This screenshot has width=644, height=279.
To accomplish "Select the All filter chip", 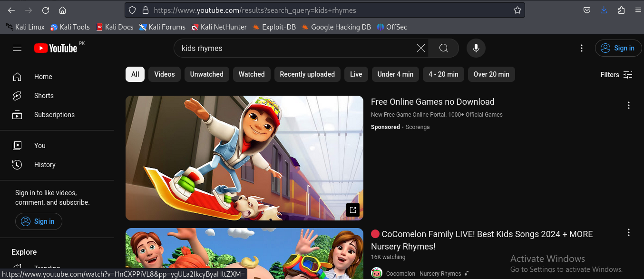I will click(135, 74).
